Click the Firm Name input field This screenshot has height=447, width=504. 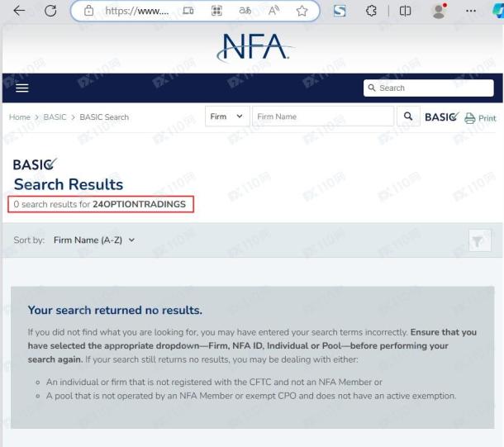(x=323, y=117)
